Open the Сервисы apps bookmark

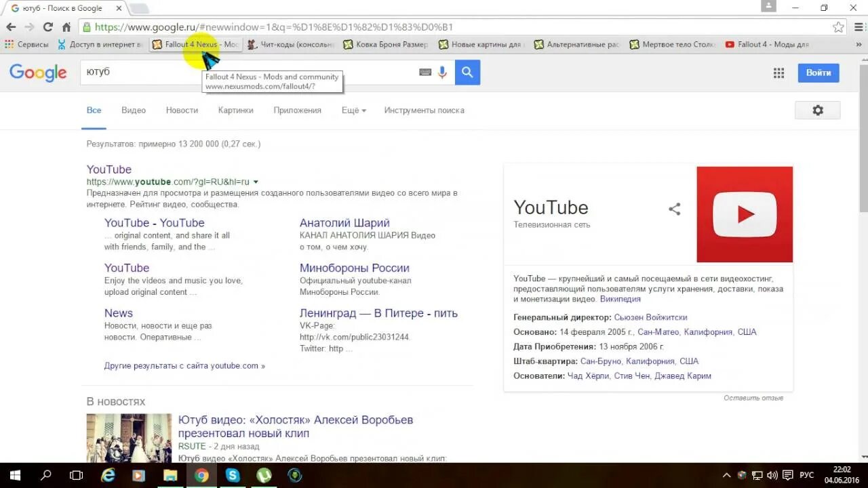[27, 45]
